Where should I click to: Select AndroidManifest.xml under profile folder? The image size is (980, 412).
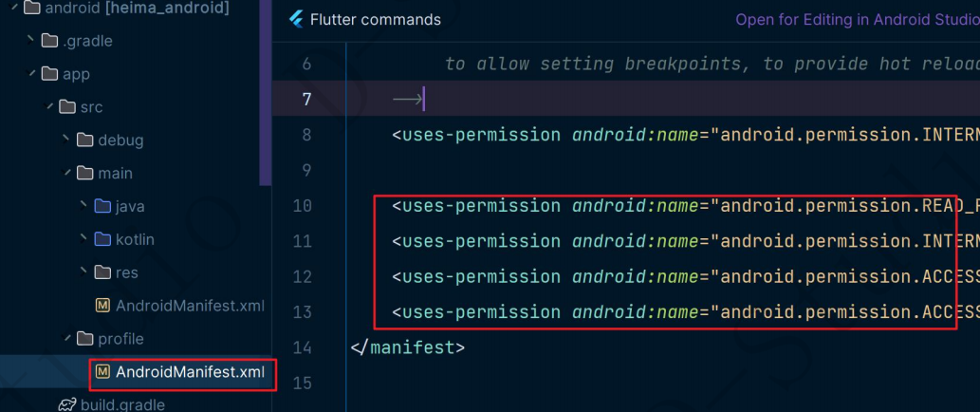pos(190,372)
